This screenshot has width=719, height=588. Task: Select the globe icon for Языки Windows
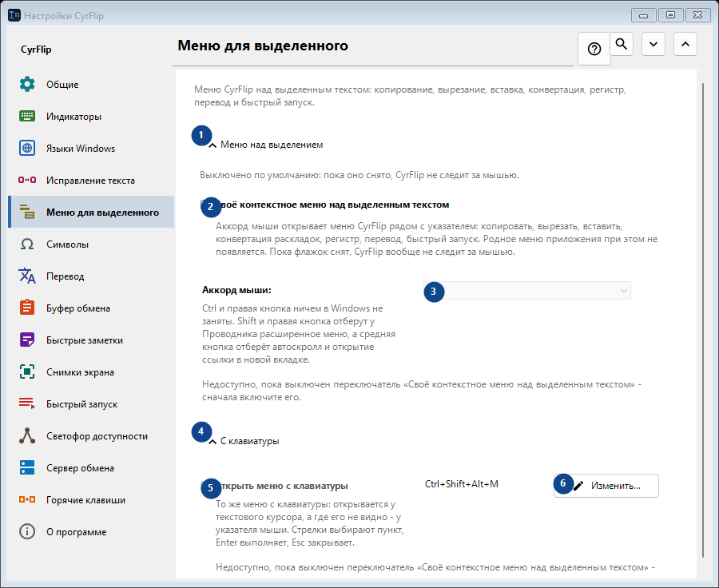click(27, 148)
